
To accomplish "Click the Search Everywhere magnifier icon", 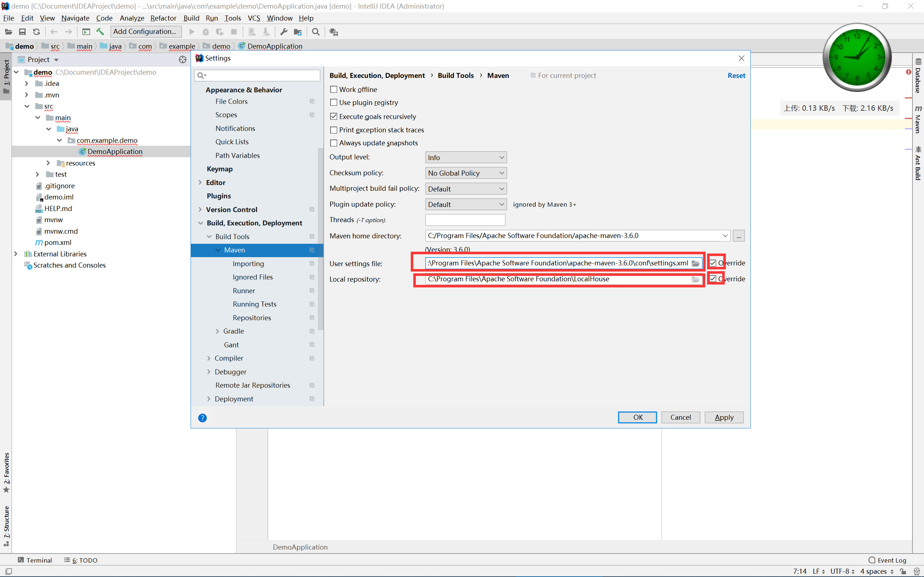I will (x=315, y=32).
